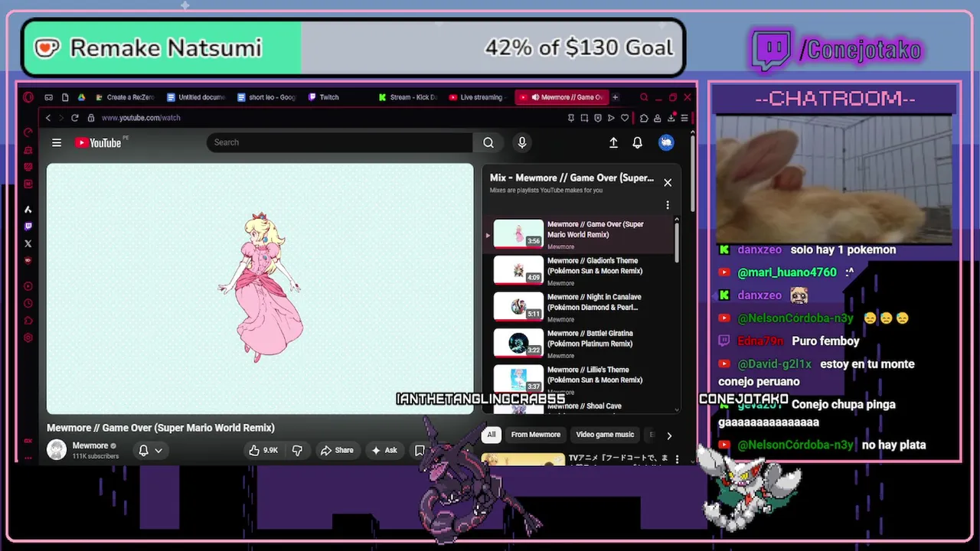Image resolution: width=980 pixels, height=551 pixels.
Task: Go back with the browser back arrow
Action: pyautogui.click(x=48, y=118)
